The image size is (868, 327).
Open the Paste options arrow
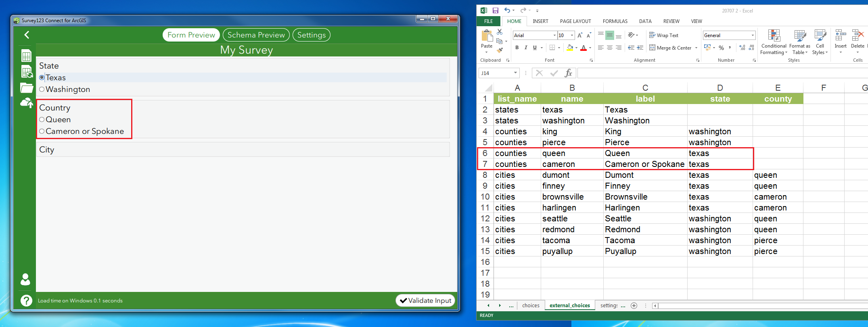(486, 52)
